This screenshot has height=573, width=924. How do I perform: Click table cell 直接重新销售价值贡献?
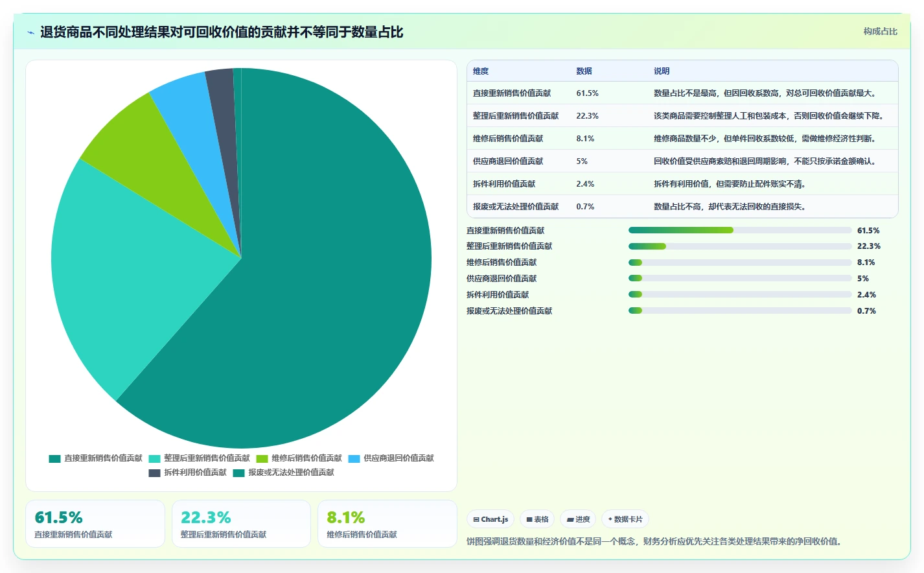coord(512,93)
